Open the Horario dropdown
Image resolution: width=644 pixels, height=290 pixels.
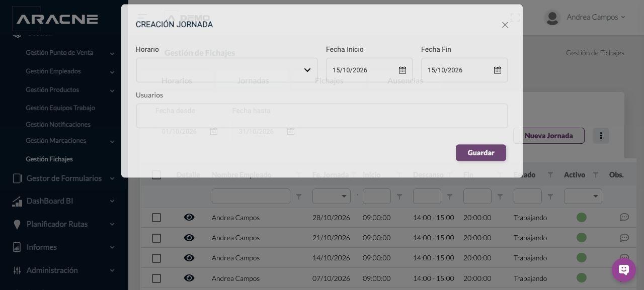[x=226, y=70]
